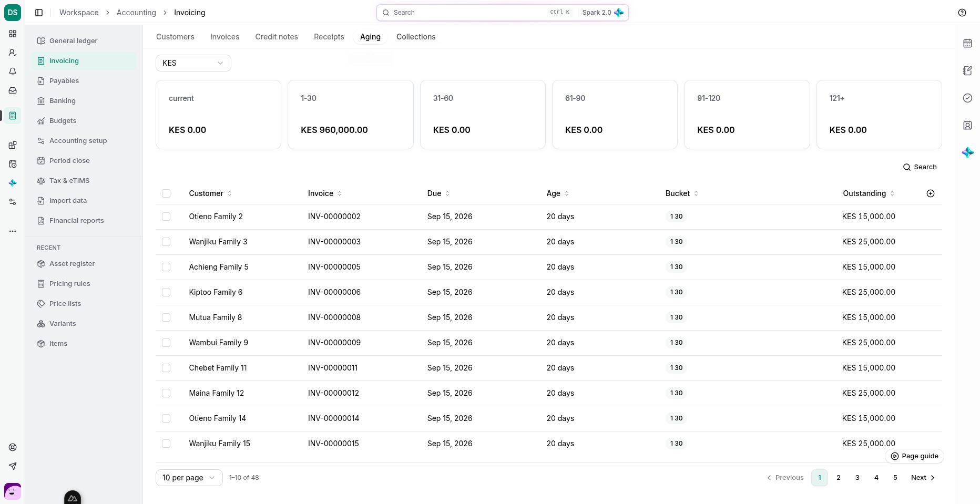Tick the Chebet Family 11 row checkbox

pos(166,368)
